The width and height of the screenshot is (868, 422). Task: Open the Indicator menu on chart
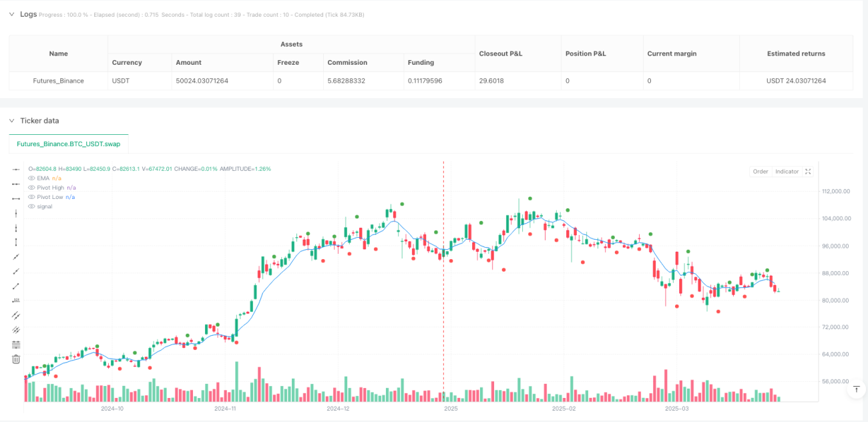[787, 172]
